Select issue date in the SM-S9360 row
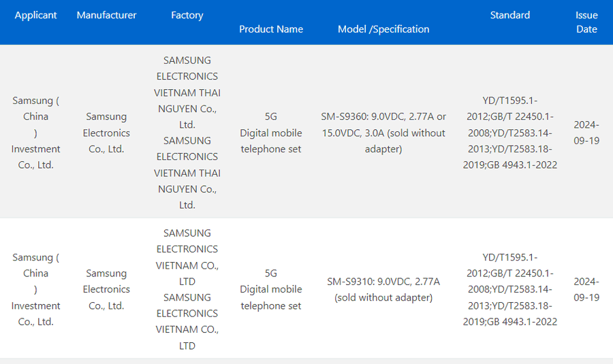 (586, 133)
